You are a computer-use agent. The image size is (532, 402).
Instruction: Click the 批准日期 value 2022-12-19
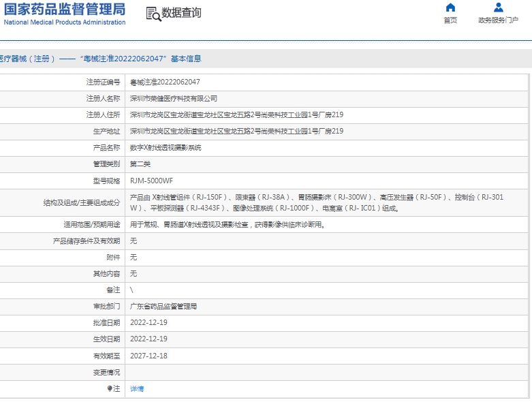tap(148, 322)
